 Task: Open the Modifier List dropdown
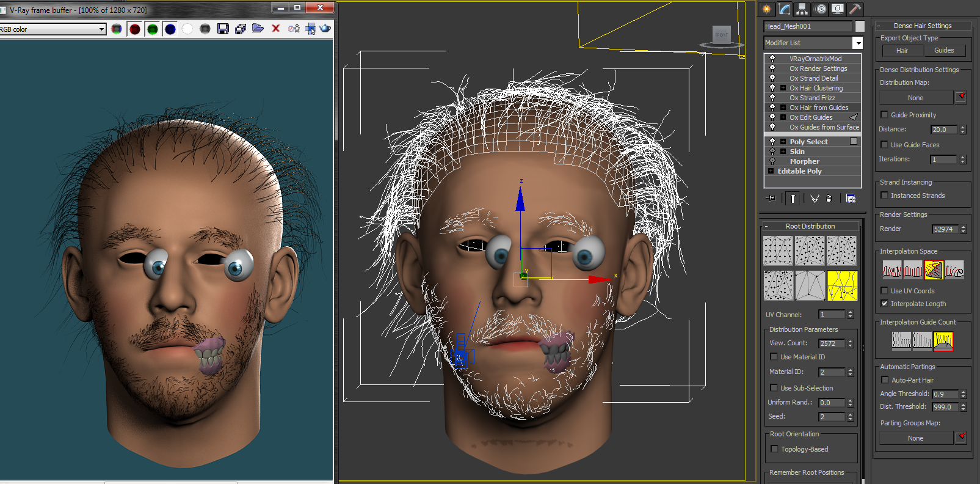(x=857, y=43)
